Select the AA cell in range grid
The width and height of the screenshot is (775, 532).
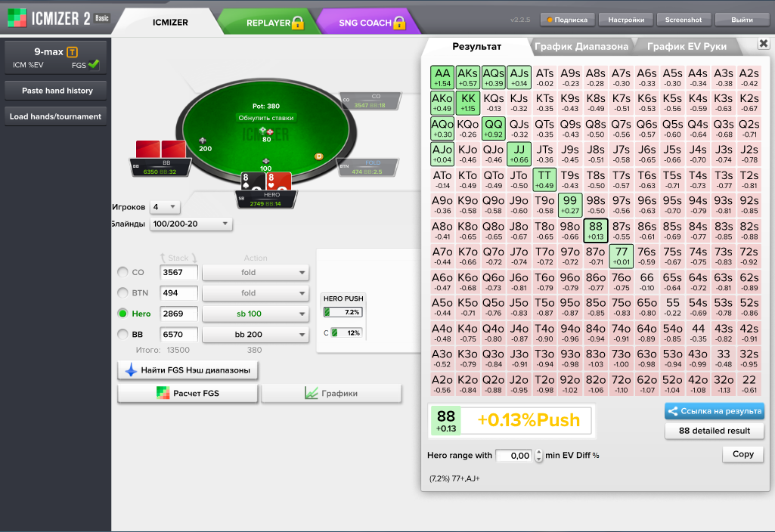[x=442, y=78]
